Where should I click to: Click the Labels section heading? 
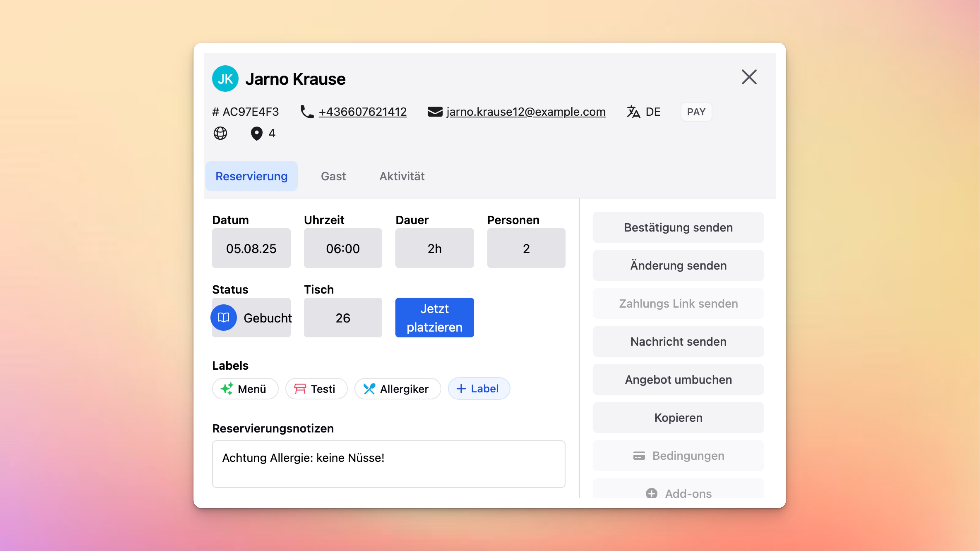tap(230, 365)
